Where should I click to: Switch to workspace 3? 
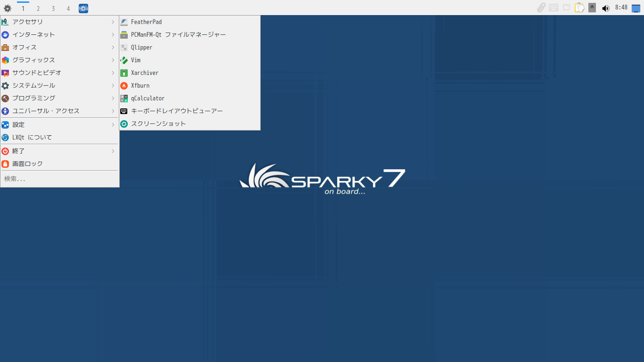tap(53, 8)
